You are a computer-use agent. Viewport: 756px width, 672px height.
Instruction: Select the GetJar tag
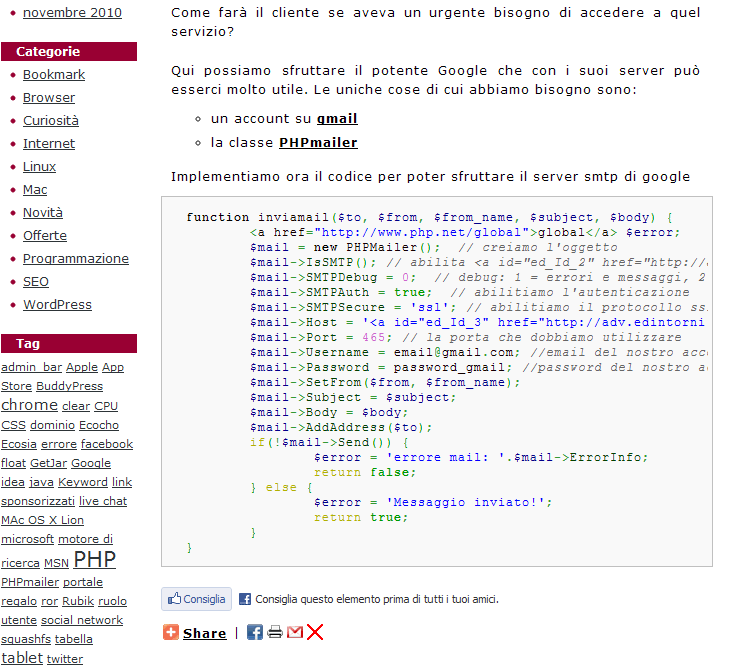(49, 463)
